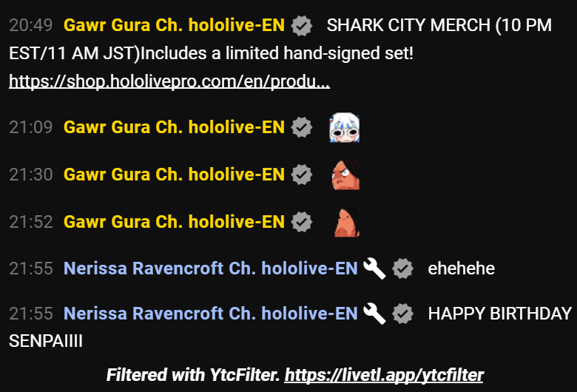
Task: Click the verified badge on HAPPY BIRTHDAY message
Action: 403,314
